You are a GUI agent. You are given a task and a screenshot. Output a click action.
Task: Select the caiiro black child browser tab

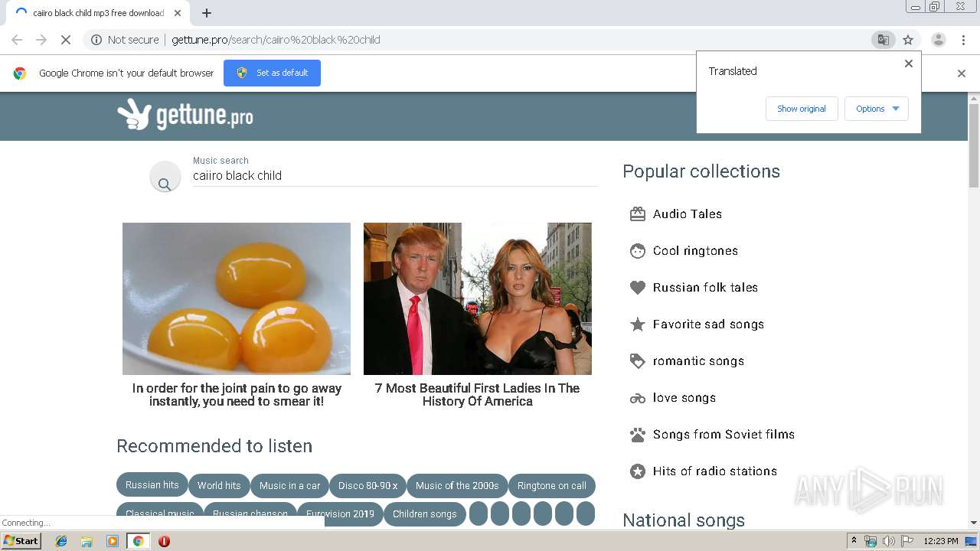(98, 13)
